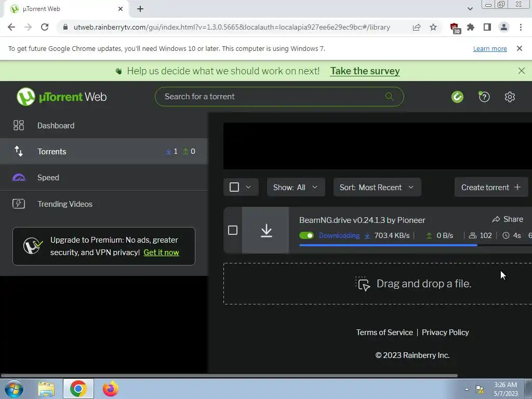Open the Trending Videos menu item
This screenshot has width=532, height=399.
point(104,204)
